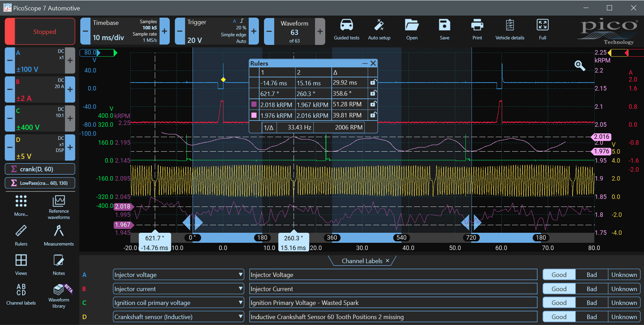Click the Print icon
Screen dimensions: 644x325
pyautogui.click(x=477, y=29)
